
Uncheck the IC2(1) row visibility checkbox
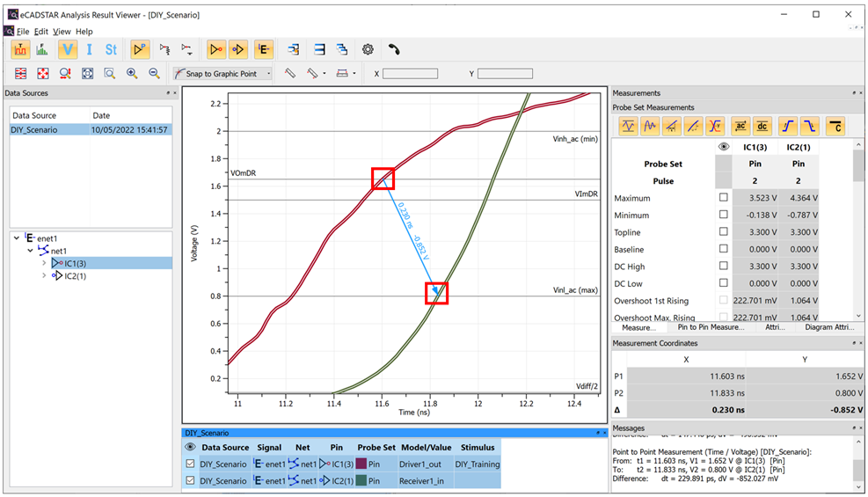point(190,480)
